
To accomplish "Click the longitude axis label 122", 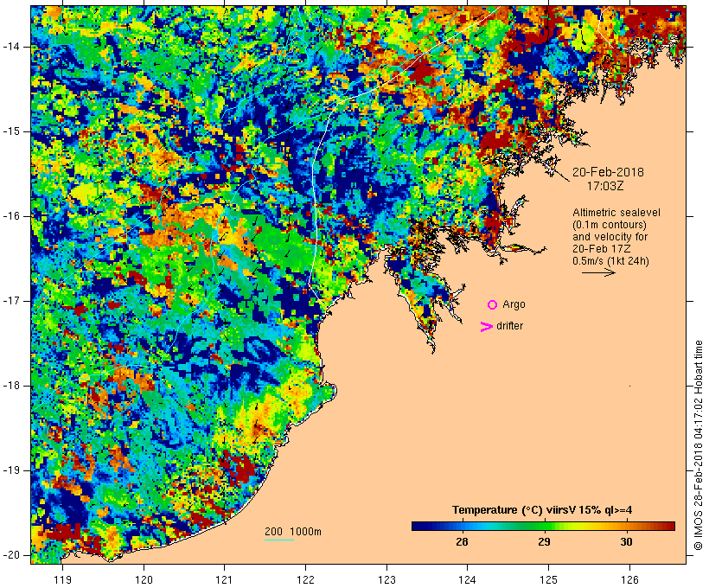I will pos(306,580).
